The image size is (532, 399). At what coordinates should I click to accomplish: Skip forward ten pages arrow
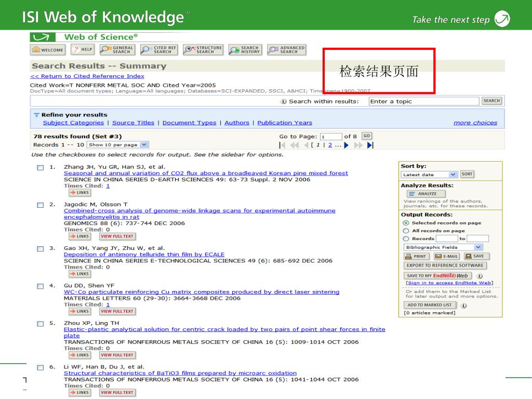(358, 145)
